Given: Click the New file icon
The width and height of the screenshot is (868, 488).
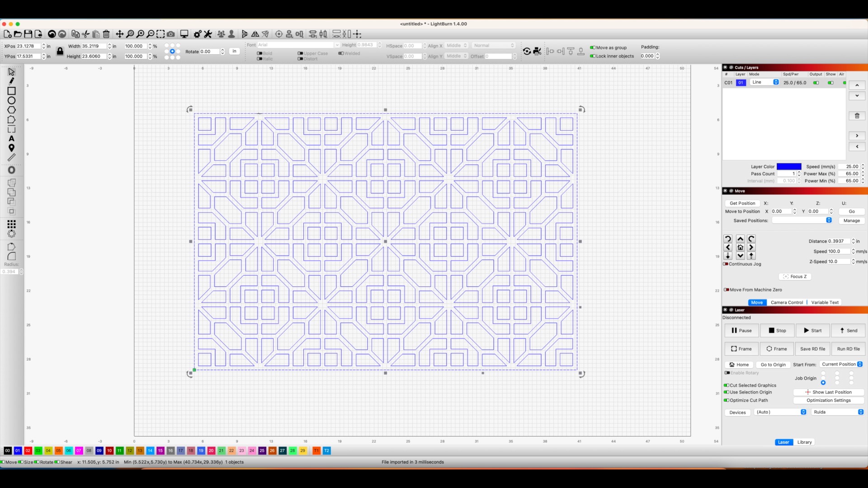Looking at the screenshot, I should click(x=7, y=34).
